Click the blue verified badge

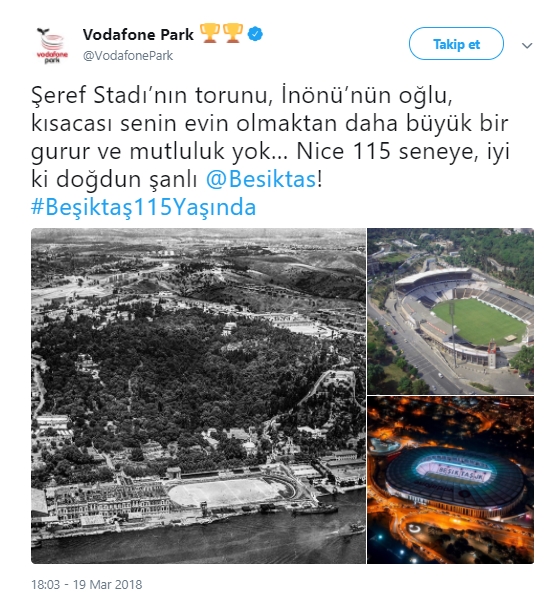[x=255, y=34]
